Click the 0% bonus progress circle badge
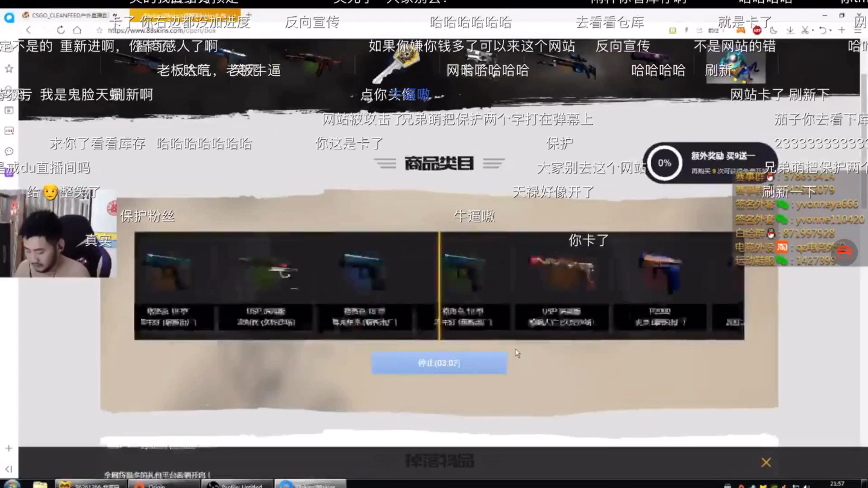Viewport: 868px width, 488px height. point(664,162)
